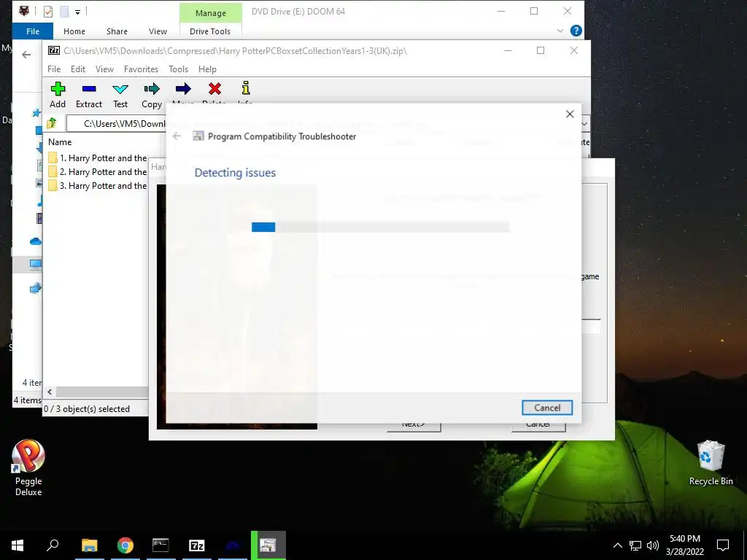
Task: Open the 7-Zip File menu
Action: (x=54, y=69)
